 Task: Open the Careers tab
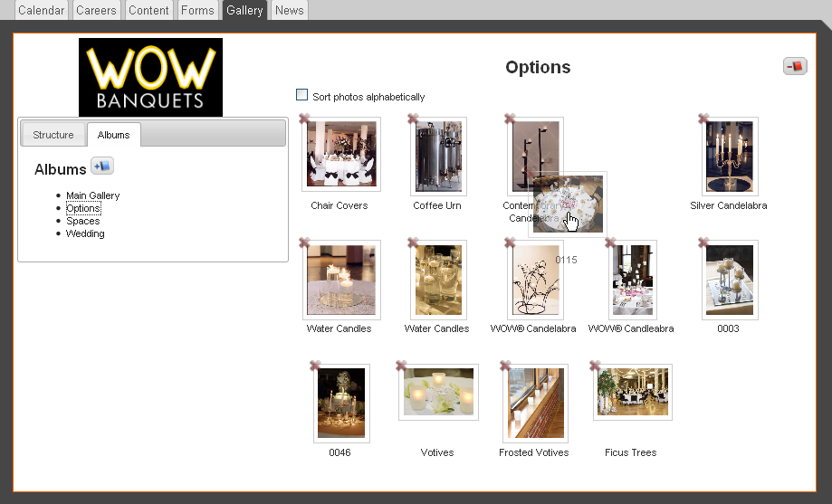coord(96,10)
